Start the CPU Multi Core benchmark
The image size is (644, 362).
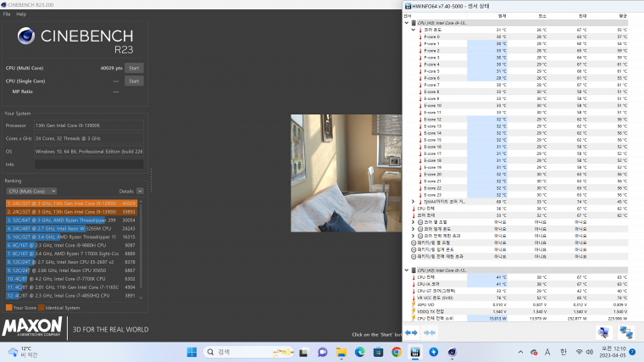pos(134,68)
